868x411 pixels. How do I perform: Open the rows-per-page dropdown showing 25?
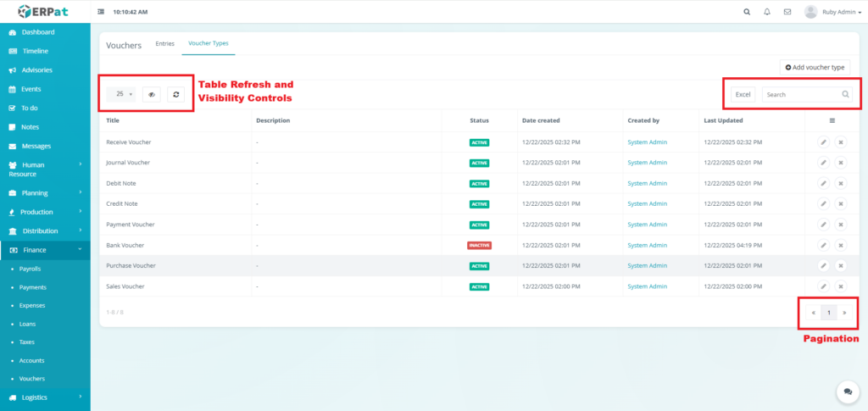pos(125,95)
